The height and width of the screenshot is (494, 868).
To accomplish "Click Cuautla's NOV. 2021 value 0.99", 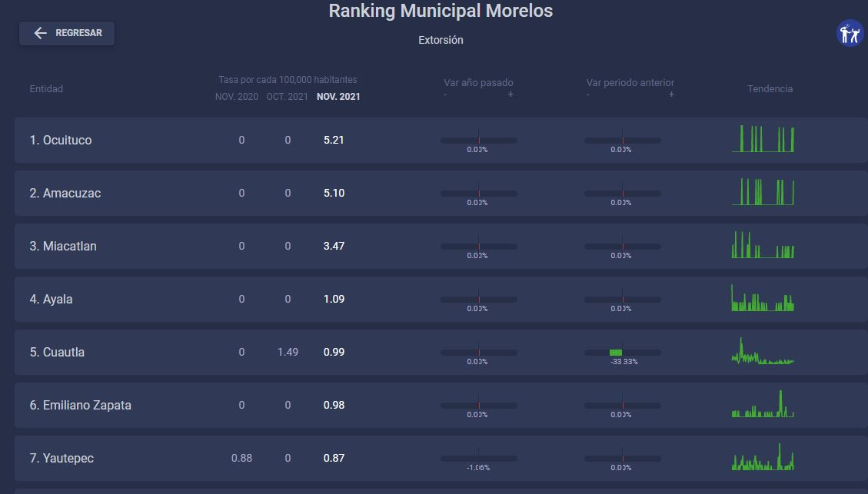I will tap(334, 353).
